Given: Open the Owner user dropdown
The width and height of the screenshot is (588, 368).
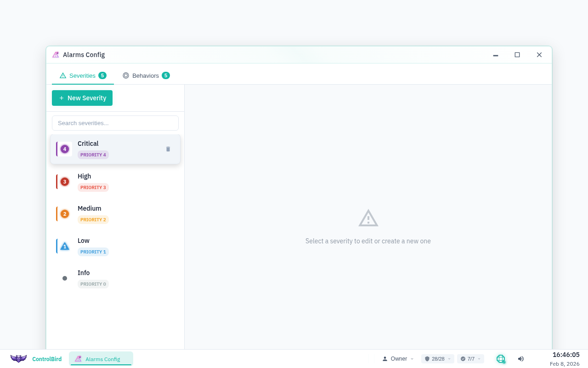Looking at the screenshot, I should click(x=398, y=359).
